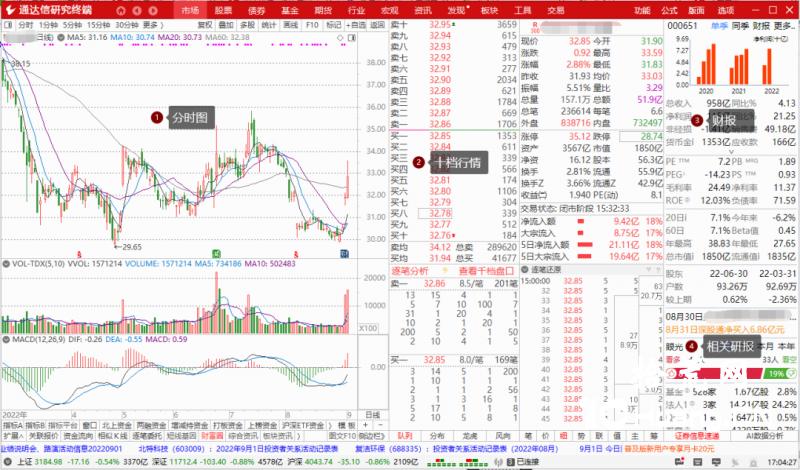This screenshot has height=470, width=800.
Task: Click the list window icon in status bar
Action: tap(697, 462)
